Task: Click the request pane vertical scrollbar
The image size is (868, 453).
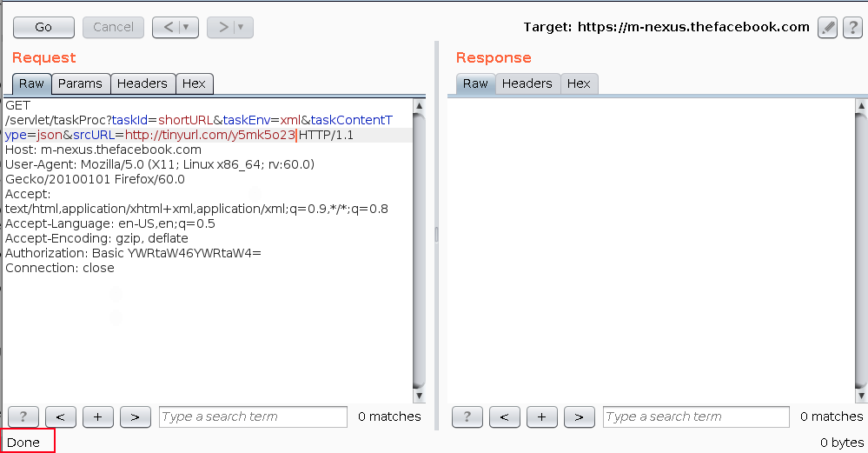Action: coord(419,252)
